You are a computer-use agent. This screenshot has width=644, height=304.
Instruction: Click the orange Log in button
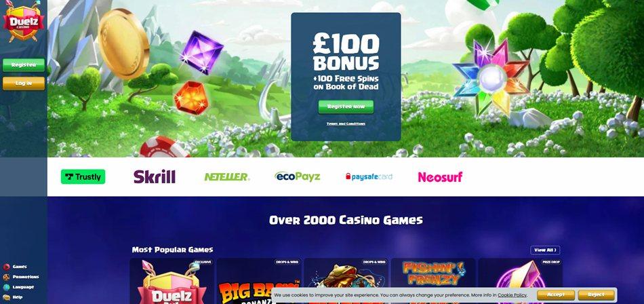tap(24, 83)
